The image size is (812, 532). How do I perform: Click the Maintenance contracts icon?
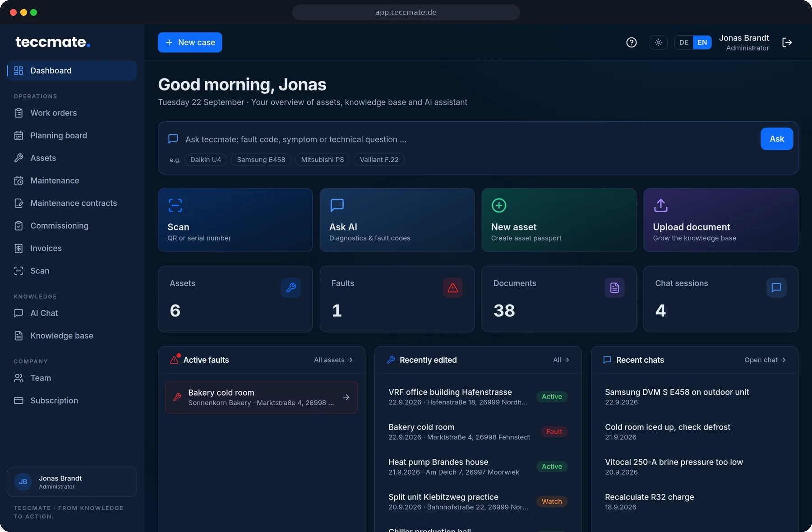pyautogui.click(x=18, y=203)
